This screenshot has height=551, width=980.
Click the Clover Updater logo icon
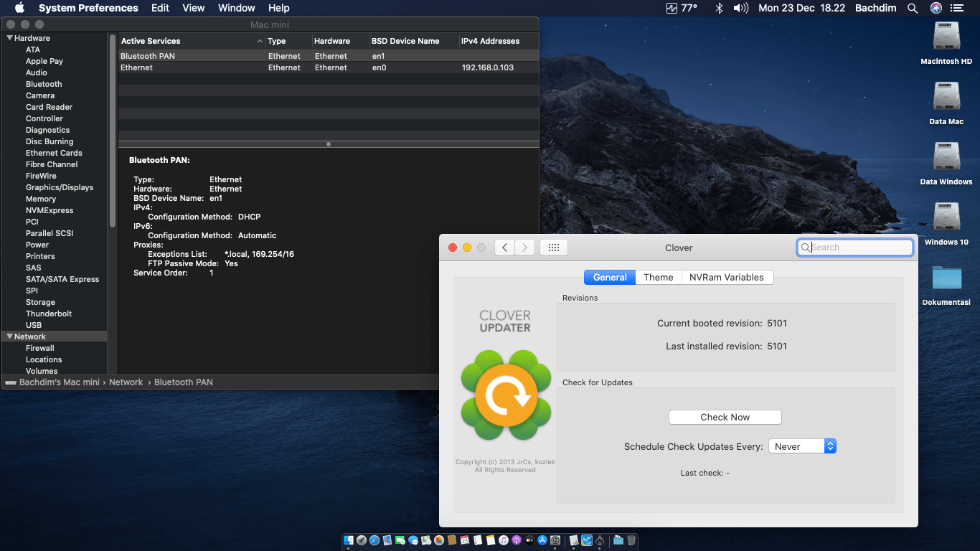pos(506,395)
